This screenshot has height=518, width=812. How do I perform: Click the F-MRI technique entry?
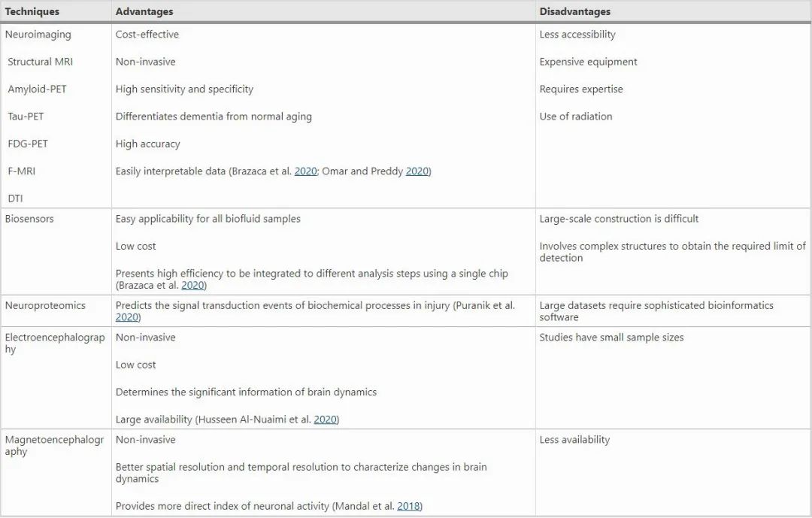tap(22, 171)
